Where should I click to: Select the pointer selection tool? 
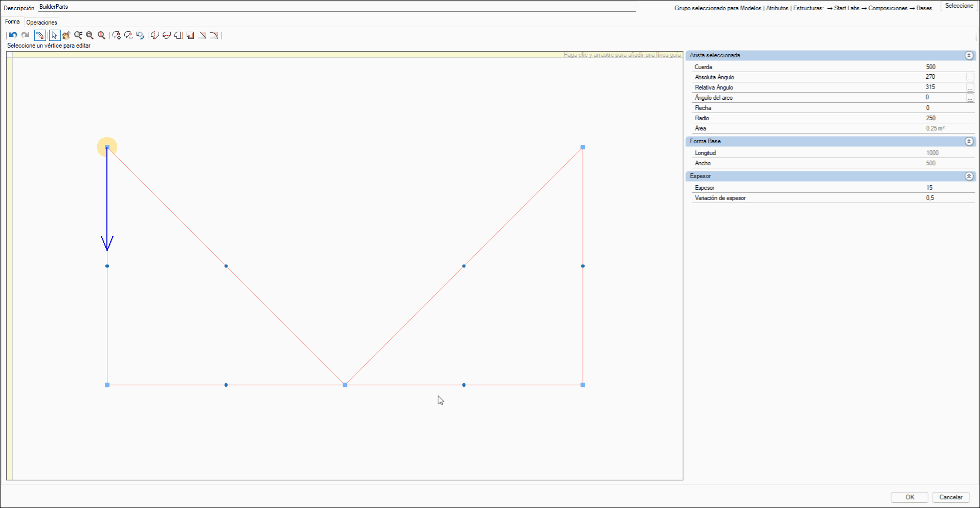[54, 35]
